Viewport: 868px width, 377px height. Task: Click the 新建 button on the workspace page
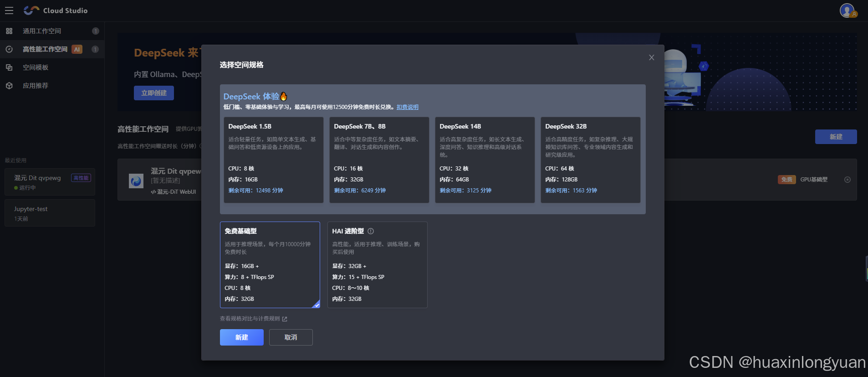point(836,137)
